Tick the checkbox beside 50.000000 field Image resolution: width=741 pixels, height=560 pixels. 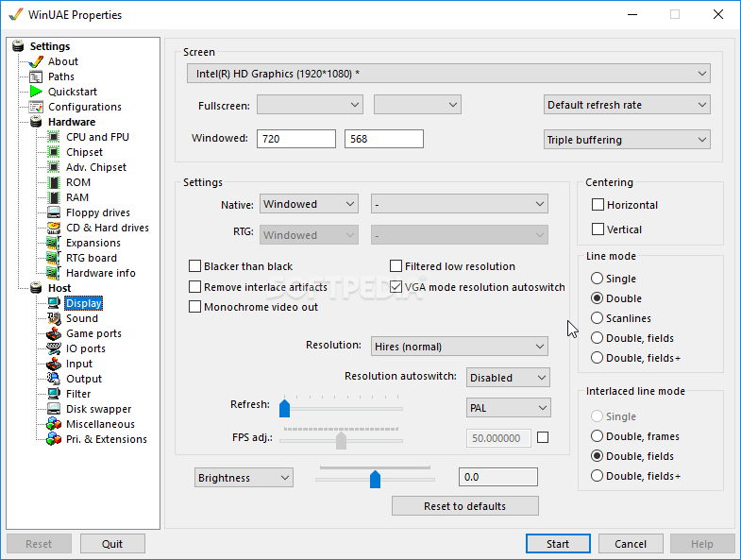point(543,437)
